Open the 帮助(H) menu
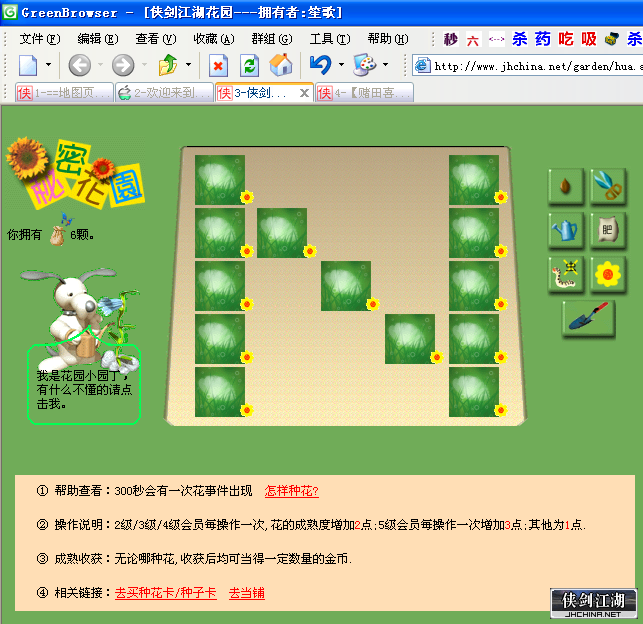This screenshot has width=643, height=624. point(388,39)
